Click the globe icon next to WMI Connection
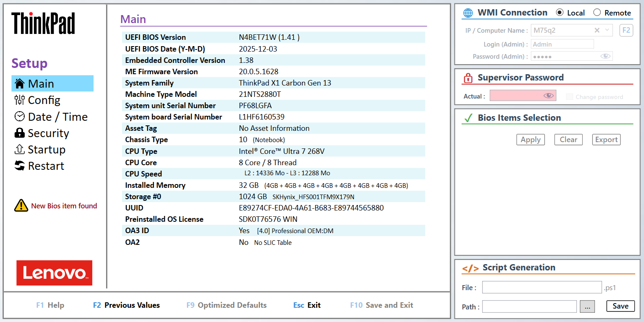The height and width of the screenshot is (322, 644). tap(467, 13)
